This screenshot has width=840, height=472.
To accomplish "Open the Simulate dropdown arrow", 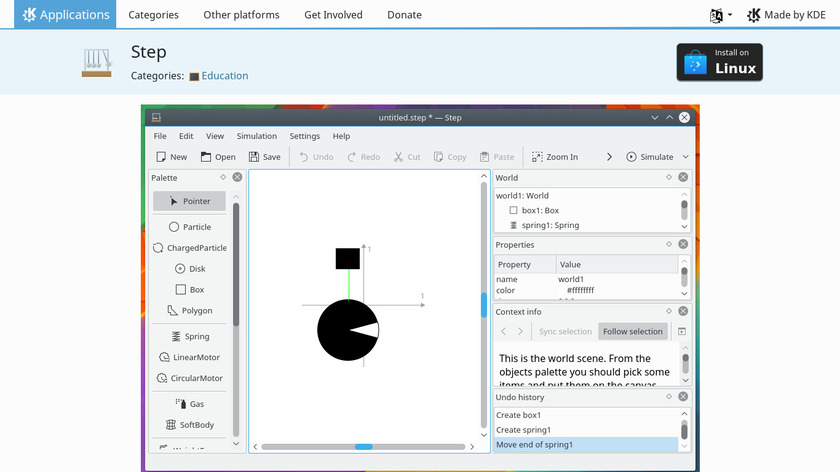I will (x=686, y=157).
